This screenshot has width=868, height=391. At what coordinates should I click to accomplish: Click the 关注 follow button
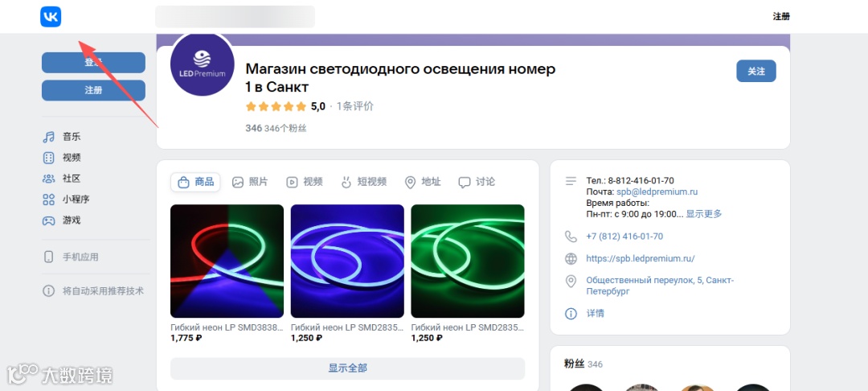click(756, 71)
